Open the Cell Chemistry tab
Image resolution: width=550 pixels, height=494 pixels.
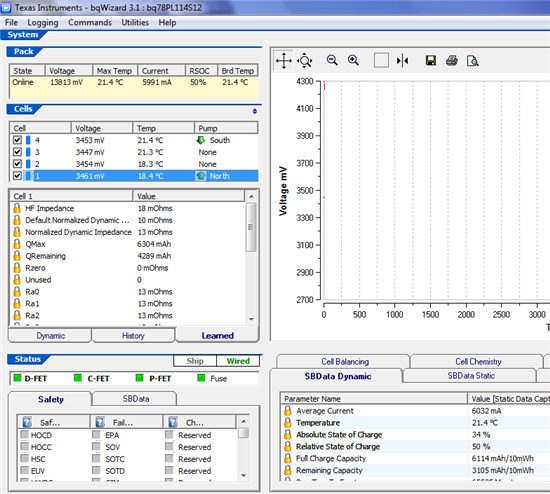(478, 361)
